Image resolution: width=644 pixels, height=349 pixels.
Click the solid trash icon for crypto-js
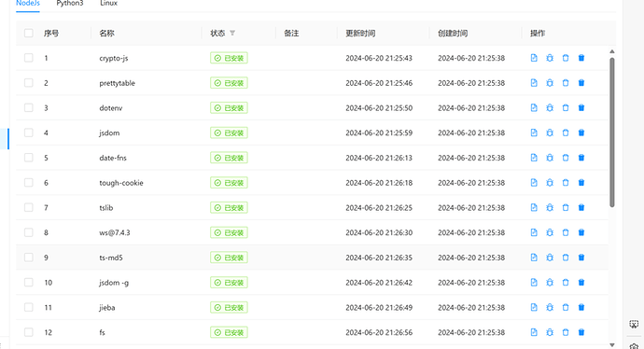[581, 58]
